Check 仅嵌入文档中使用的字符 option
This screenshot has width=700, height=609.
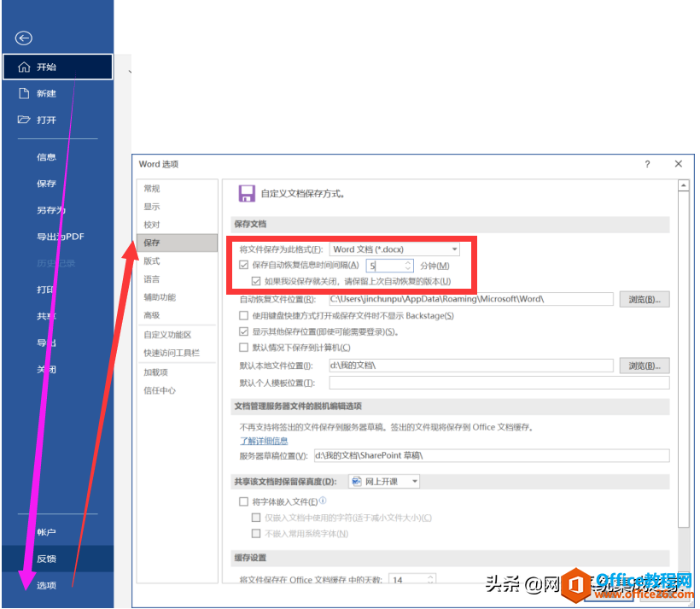pyautogui.click(x=256, y=518)
